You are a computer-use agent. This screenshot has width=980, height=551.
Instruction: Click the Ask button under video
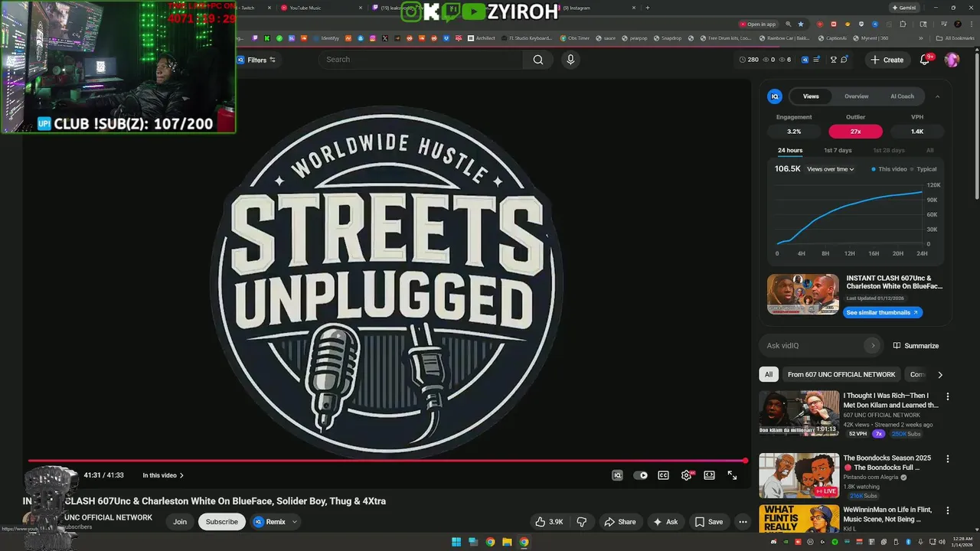tap(665, 522)
